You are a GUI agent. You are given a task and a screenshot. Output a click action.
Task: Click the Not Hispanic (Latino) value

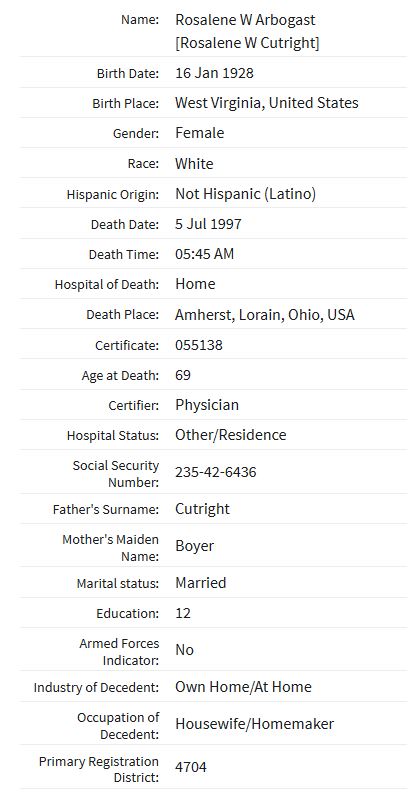tap(245, 194)
